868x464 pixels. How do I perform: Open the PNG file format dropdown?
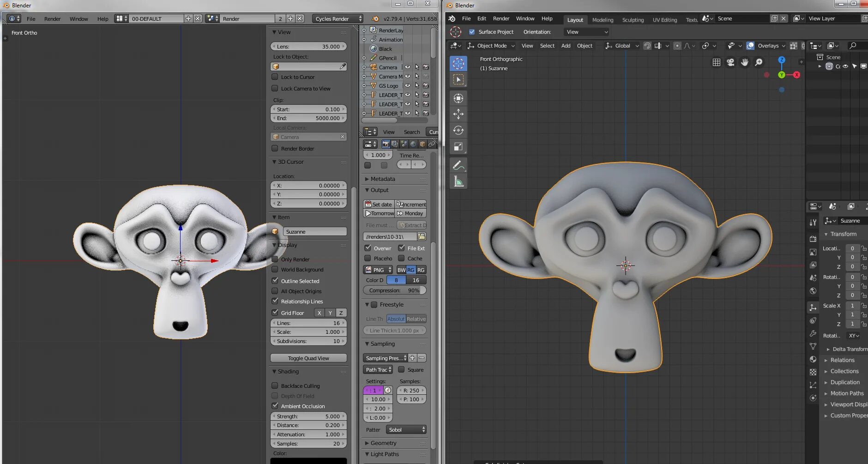pos(378,270)
